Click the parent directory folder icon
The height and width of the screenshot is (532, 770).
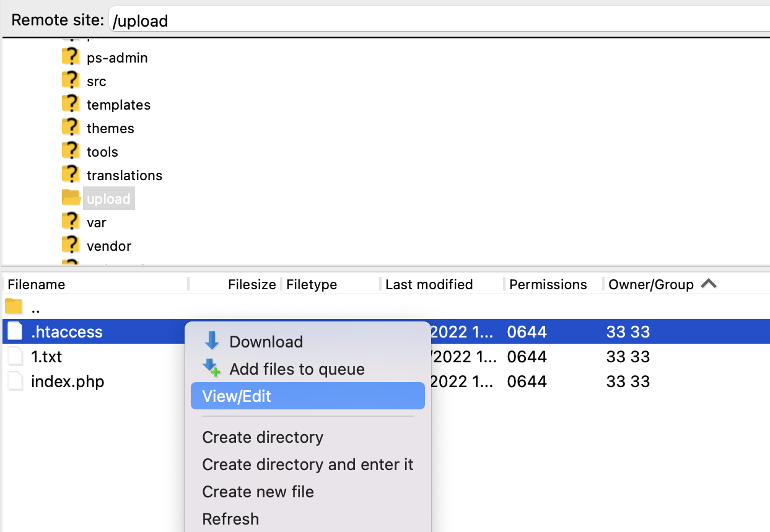click(14, 307)
